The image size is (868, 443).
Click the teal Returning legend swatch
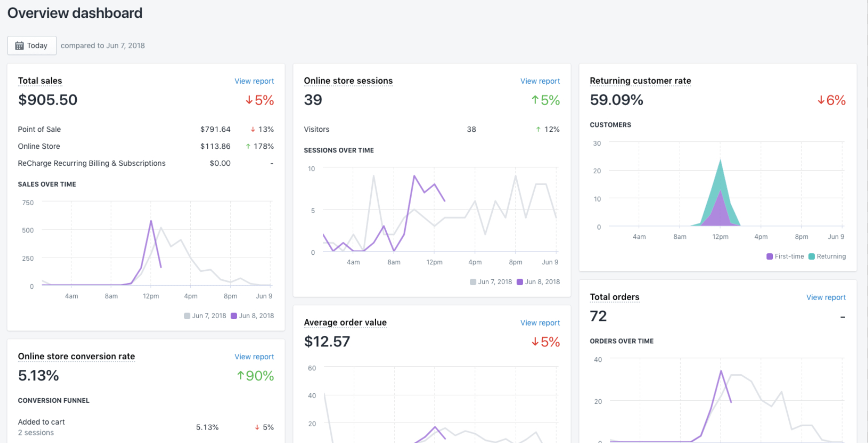click(x=812, y=257)
